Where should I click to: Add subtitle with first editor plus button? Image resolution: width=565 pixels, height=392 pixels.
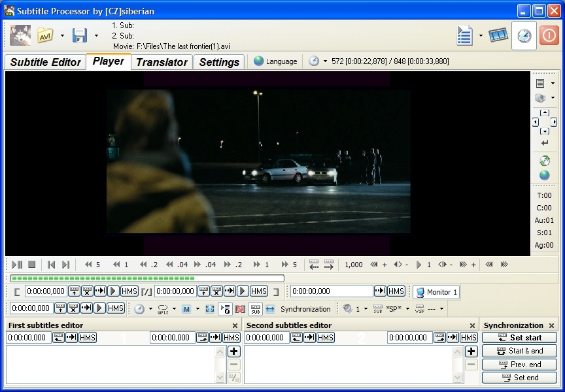[x=234, y=351]
